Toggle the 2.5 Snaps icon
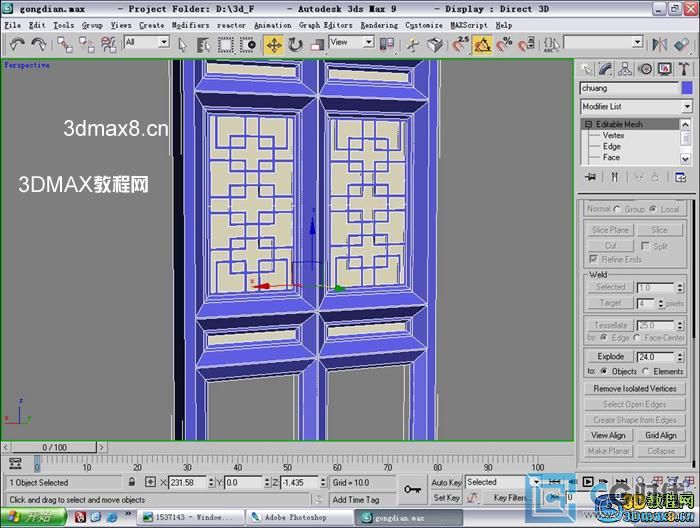The height and width of the screenshot is (528, 700). (460, 45)
